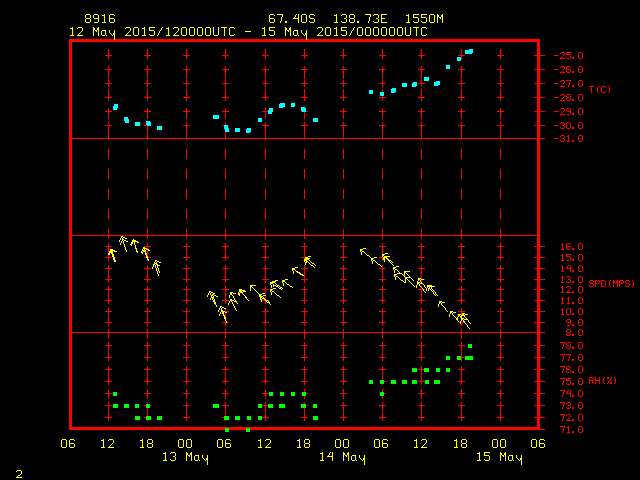The image size is (640, 480).
Task: Click the 10.0 wind speed axis label
Action: pyautogui.click(x=572, y=311)
